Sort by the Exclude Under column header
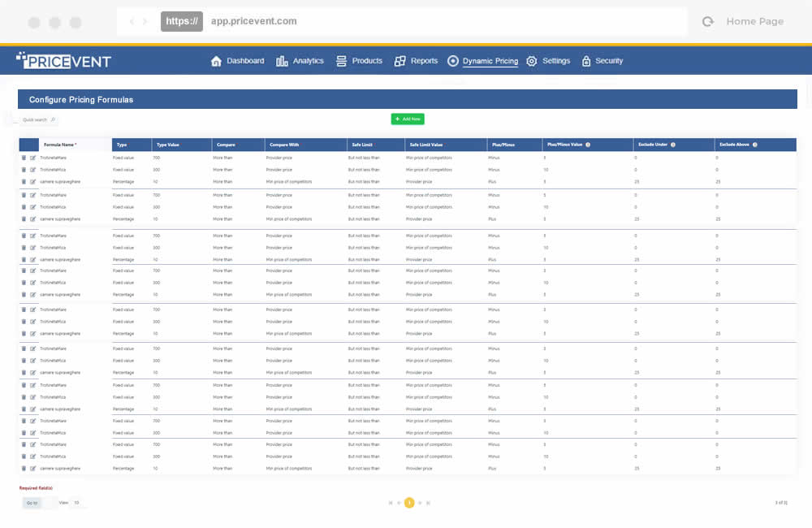 [x=674, y=145]
